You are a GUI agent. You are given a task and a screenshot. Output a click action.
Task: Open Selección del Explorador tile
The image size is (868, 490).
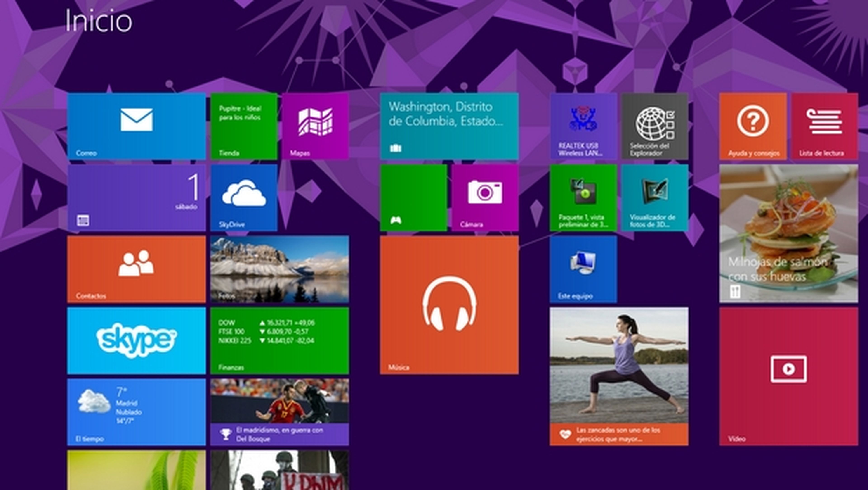pyautogui.click(x=655, y=126)
